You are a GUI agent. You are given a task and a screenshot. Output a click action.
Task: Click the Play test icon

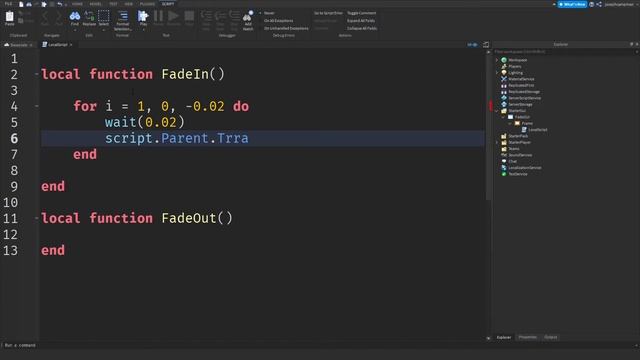pyautogui.click(x=143, y=16)
